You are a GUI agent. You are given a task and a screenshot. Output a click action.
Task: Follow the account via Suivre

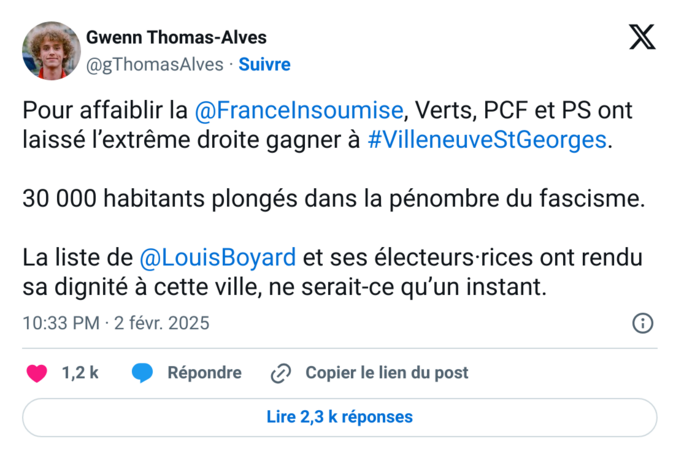click(264, 64)
